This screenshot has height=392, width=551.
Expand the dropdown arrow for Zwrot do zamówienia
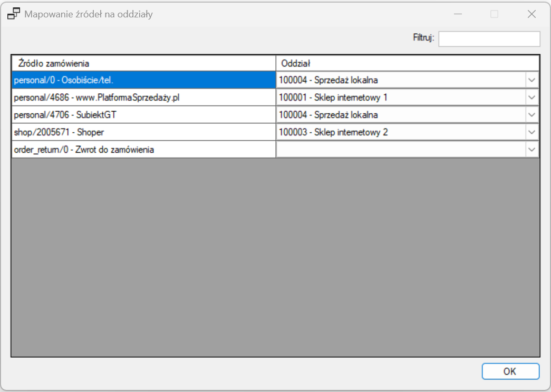tap(531, 150)
